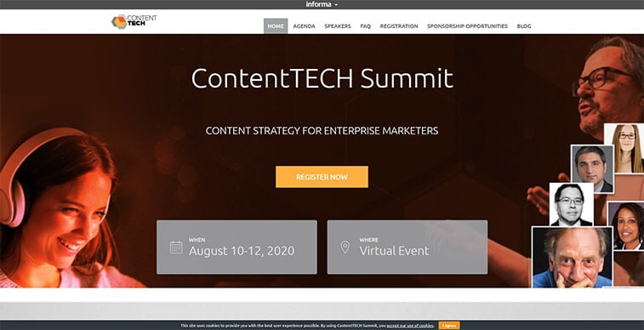Click the calendar icon in the When box
This screenshot has width=644, height=330.
176,247
